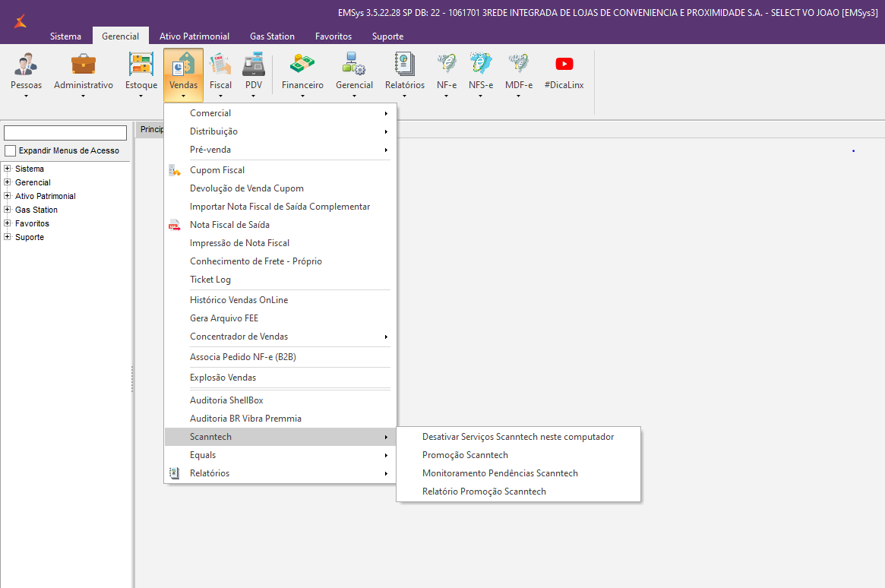Image resolution: width=885 pixels, height=588 pixels.
Task: Open the Comercial submenu
Action: tap(280, 113)
